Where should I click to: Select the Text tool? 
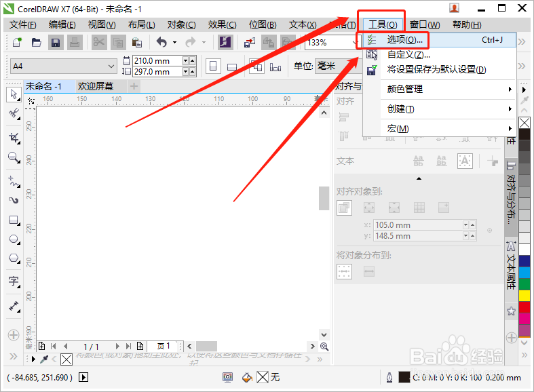[x=14, y=281]
